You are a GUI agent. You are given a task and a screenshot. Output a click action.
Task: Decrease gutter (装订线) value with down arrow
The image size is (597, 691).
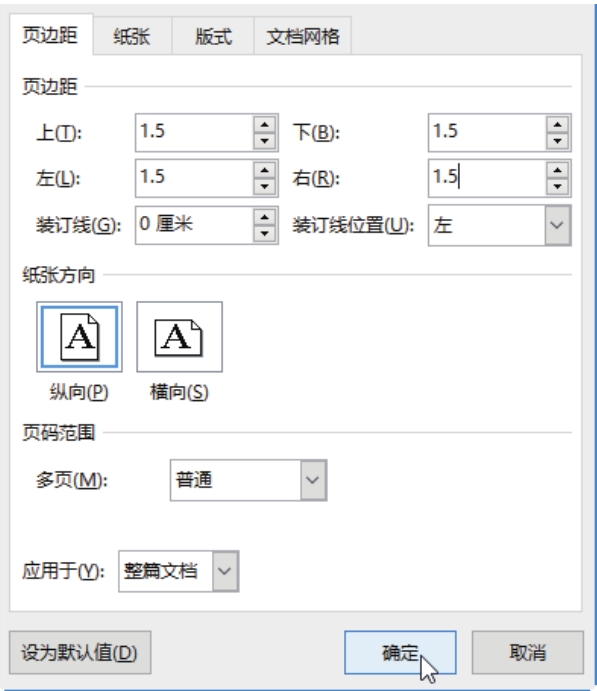[x=264, y=233]
